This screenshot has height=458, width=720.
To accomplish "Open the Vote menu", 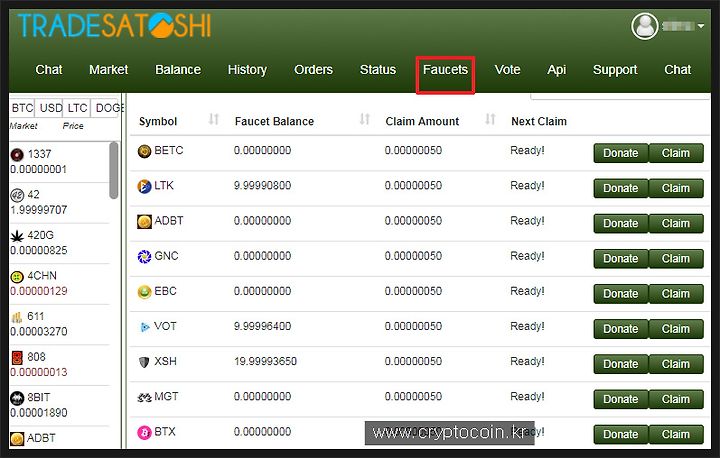I will [x=507, y=70].
